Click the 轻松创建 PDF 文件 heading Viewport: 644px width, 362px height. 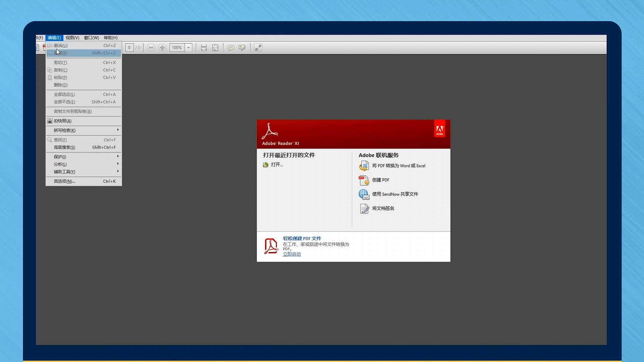click(x=302, y=238)
